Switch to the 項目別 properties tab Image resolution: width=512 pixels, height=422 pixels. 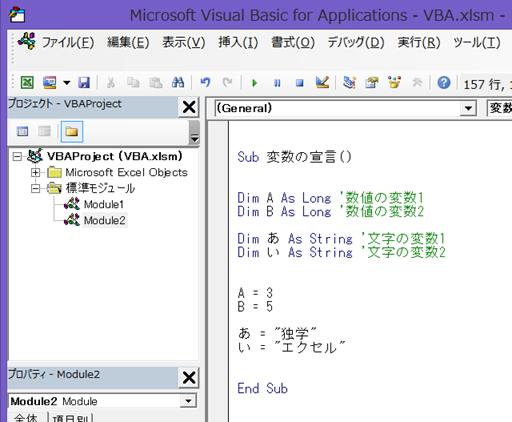pyautogui.click(x=72, y=418)
